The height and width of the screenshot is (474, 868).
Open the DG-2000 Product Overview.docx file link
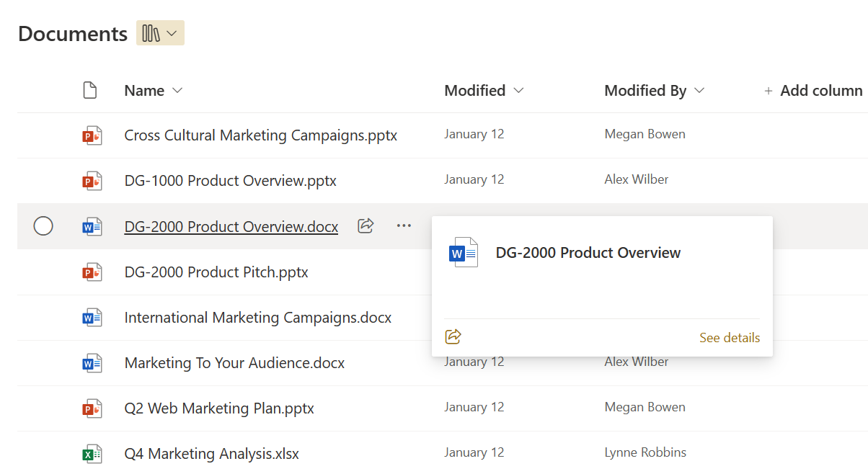click(x=231, y=225)
